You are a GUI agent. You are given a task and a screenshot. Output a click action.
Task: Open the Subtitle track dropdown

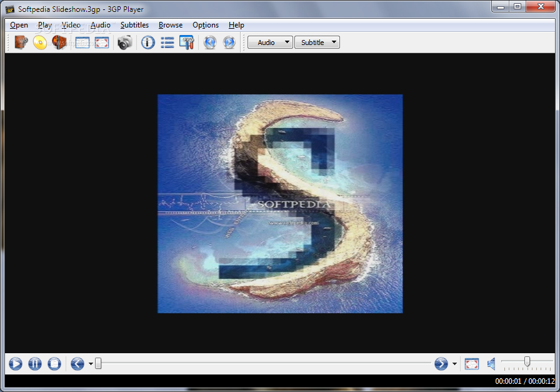(x=317, y=43)
